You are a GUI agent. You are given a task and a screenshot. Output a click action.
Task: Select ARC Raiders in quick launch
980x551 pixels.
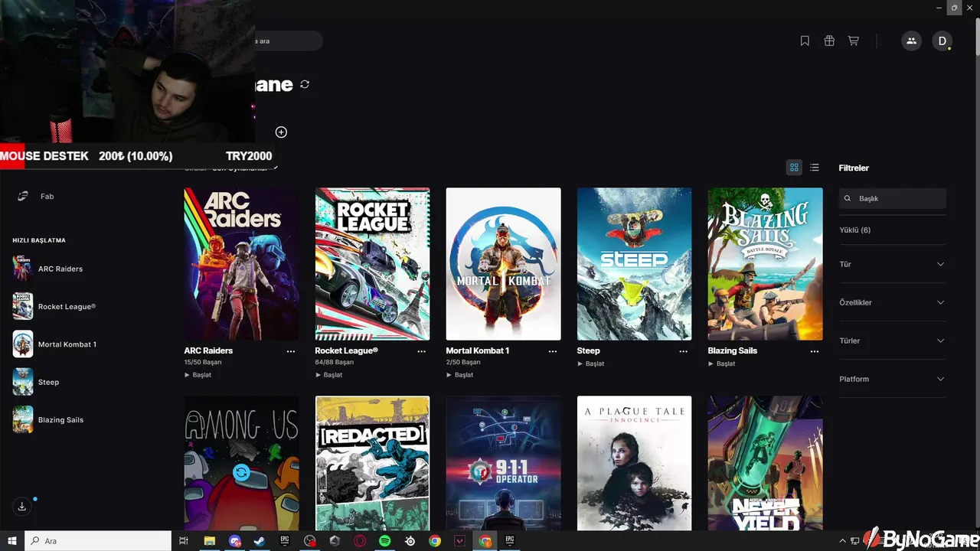point(47,269)
